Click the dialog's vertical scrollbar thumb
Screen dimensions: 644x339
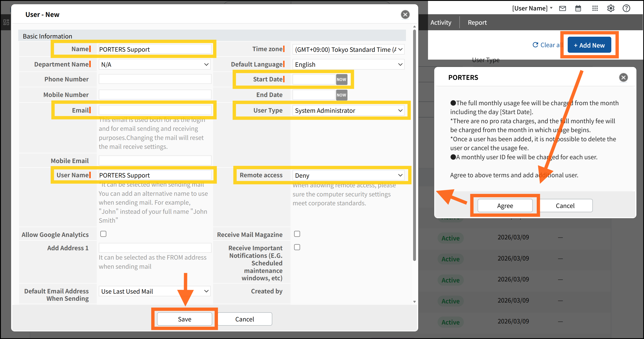tap(414, 145)
